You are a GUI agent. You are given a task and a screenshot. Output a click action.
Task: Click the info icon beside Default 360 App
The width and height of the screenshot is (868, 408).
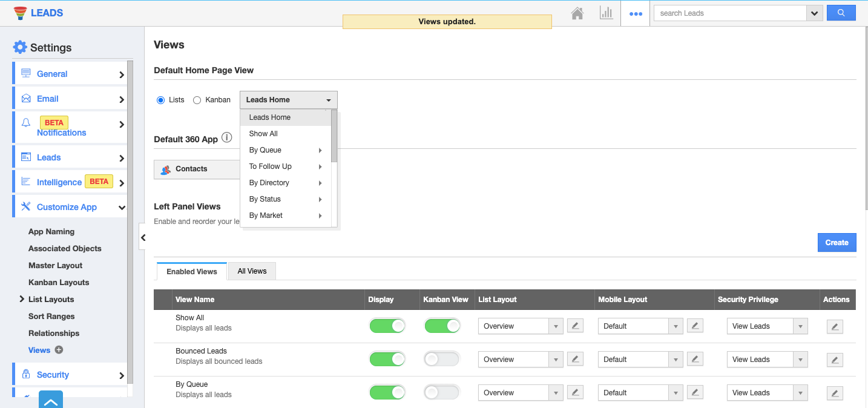point(227,138)
